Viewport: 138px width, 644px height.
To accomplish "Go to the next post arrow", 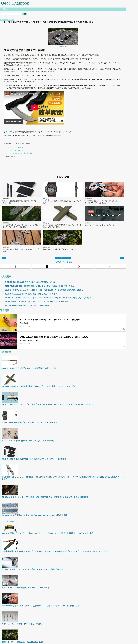I will [x=122, y=258].
